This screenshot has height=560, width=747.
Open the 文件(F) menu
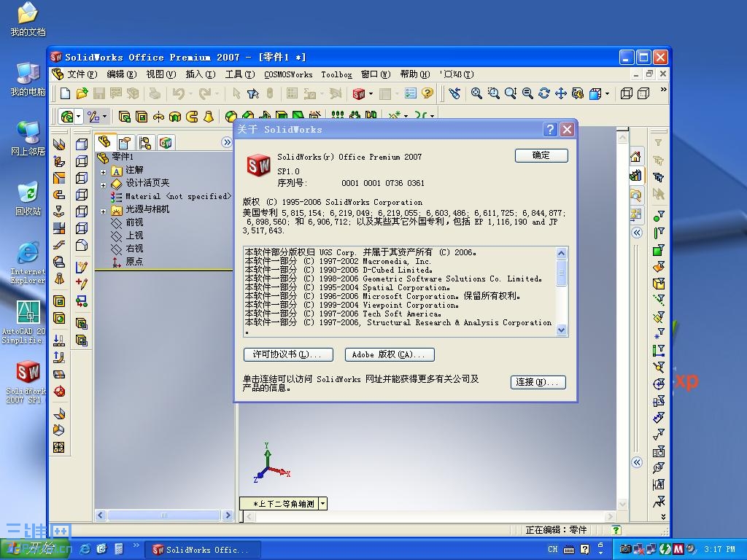pos(82,74)
